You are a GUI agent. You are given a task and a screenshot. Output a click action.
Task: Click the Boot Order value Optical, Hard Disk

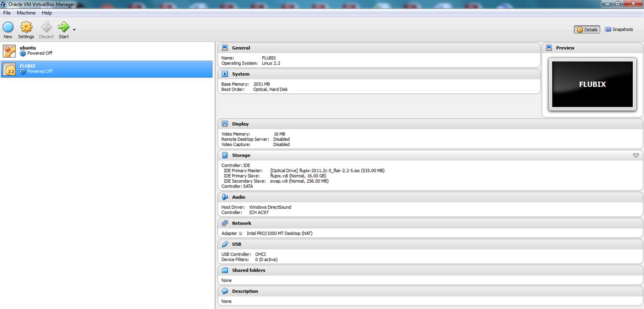pos(270,89)
